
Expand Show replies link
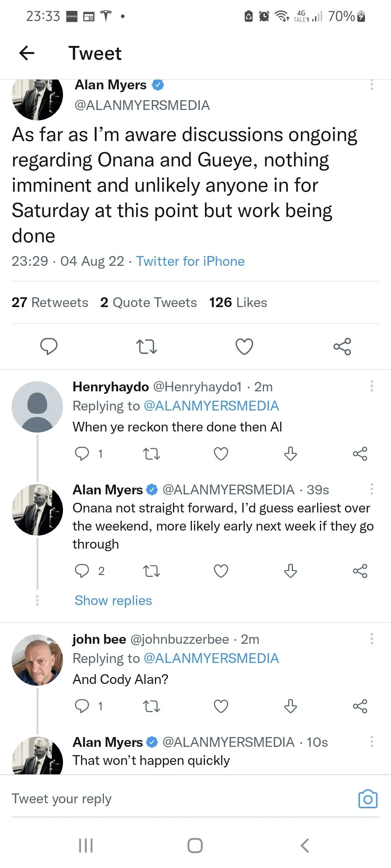pos(113,600)
